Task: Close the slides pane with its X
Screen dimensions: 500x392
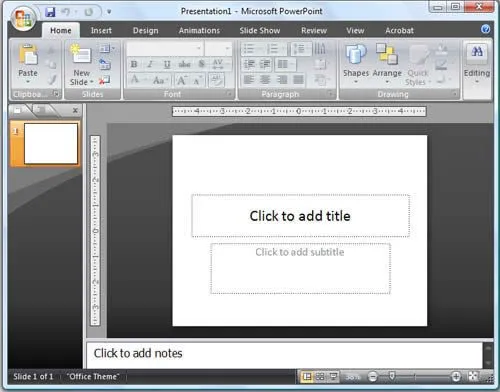Action: 75,110
